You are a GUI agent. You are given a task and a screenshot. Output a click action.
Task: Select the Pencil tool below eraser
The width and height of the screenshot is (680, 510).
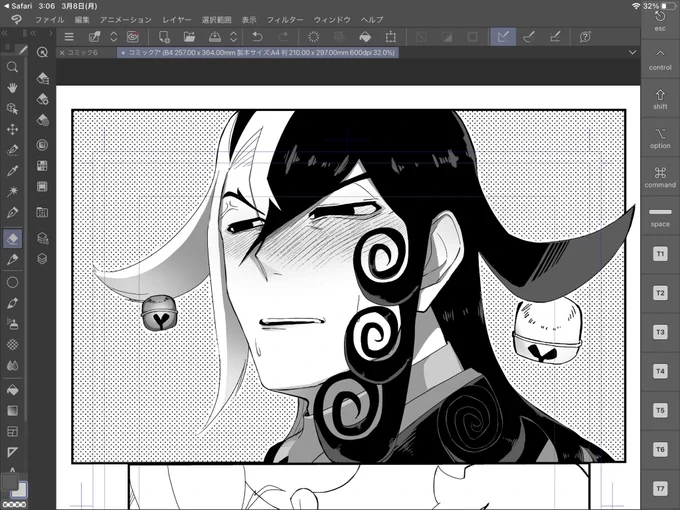tap(13, 259)
